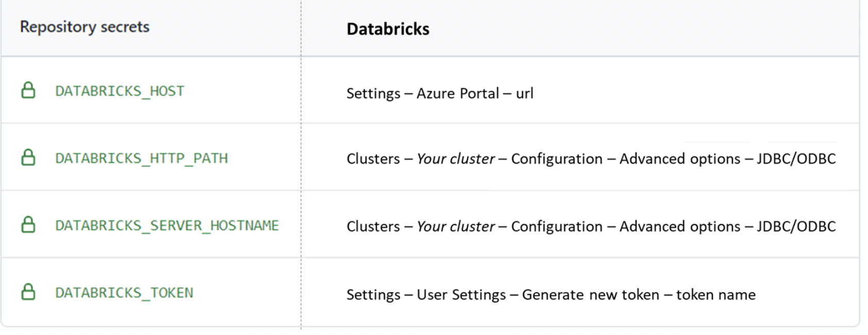The image size is (868, 335).
Task: Select the DATABRICKS_HTTP_PATH secret name
Action: 141,158
